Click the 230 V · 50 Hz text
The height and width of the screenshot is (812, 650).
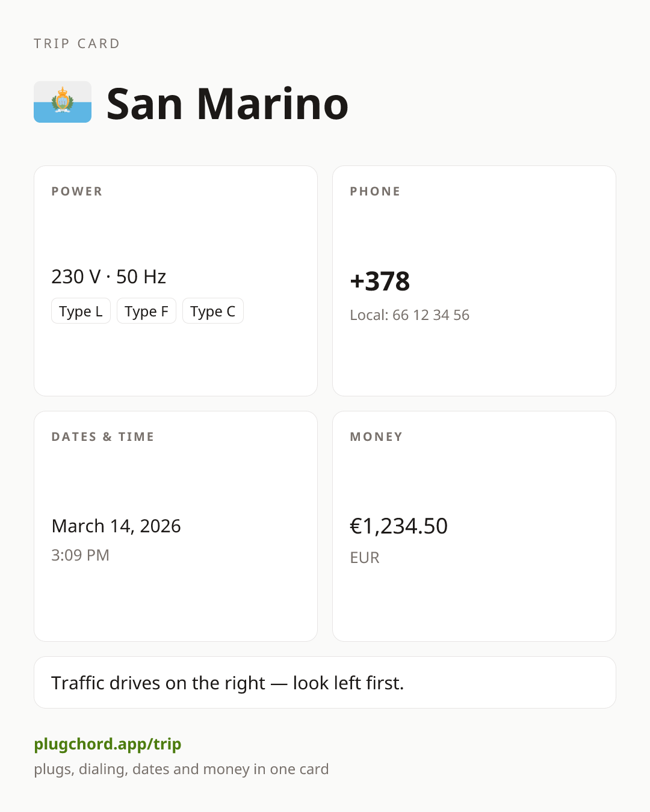109,277
